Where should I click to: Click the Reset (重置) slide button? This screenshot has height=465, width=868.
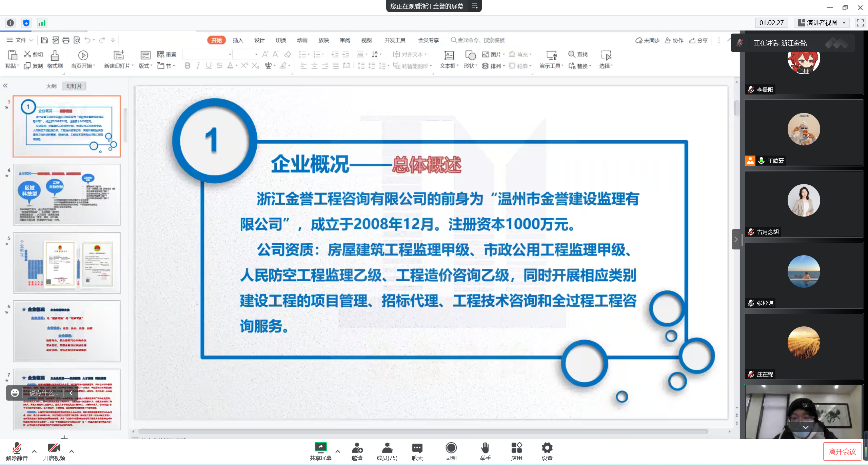click(167, 54)
